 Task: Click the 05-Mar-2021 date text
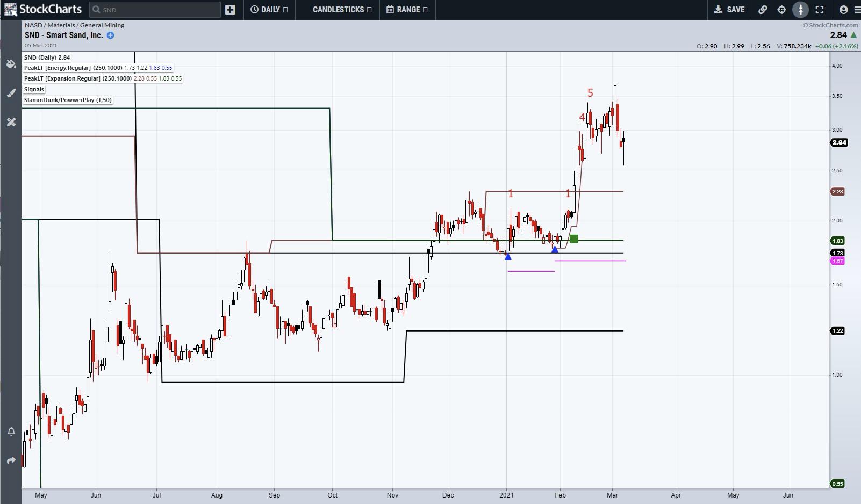click(x=40, y=46)
